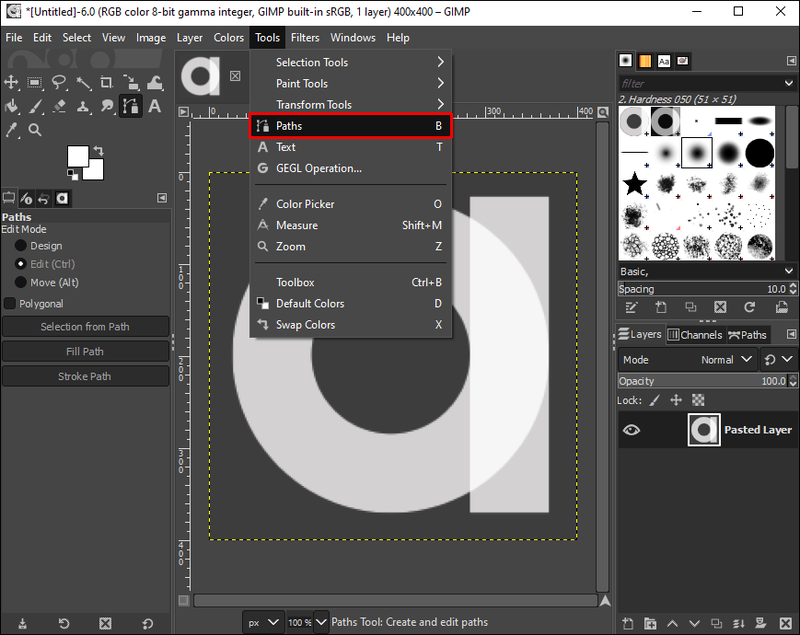Select the Free Select lasso tool
800x635 pixels.
(x=59, y=82)
